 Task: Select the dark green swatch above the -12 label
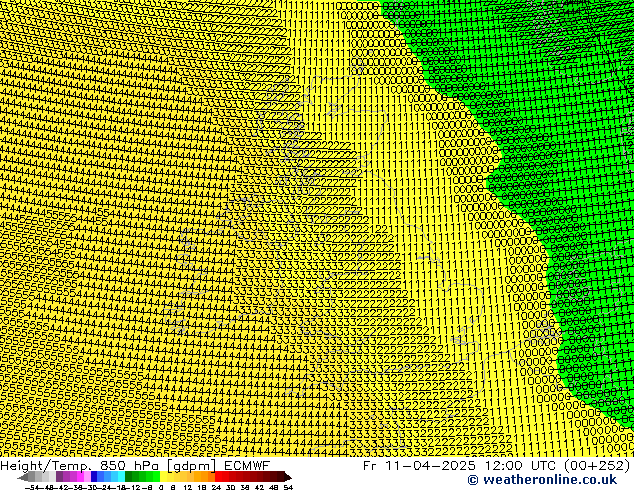pyautogui.click(x=128, y=477)
